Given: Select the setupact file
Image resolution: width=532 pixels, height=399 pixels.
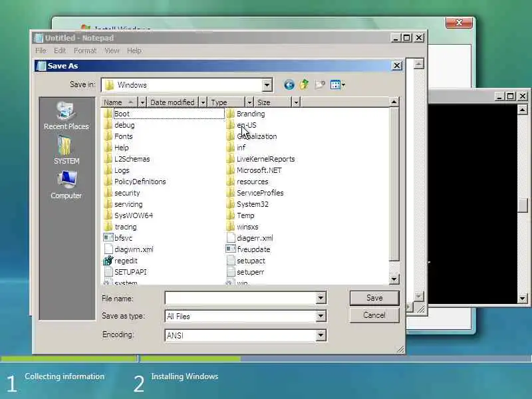Looking at the screenshot, I should [x=245, y=261].
